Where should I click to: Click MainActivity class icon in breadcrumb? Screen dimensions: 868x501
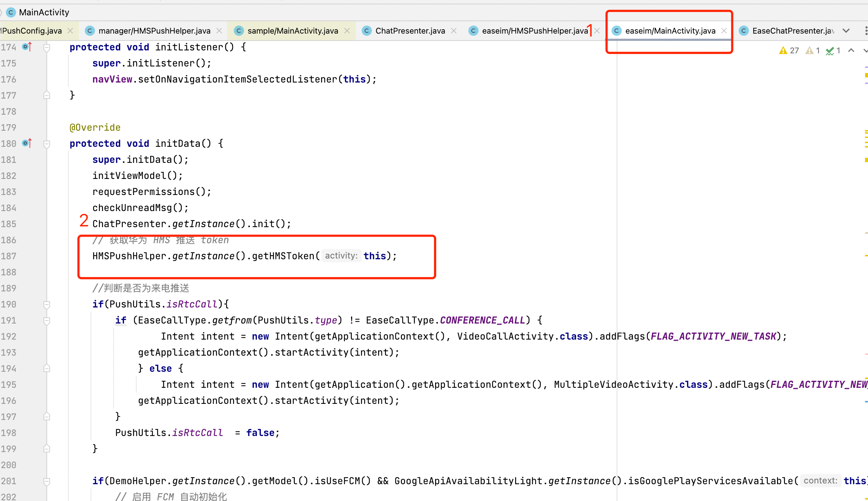[11, 12]
